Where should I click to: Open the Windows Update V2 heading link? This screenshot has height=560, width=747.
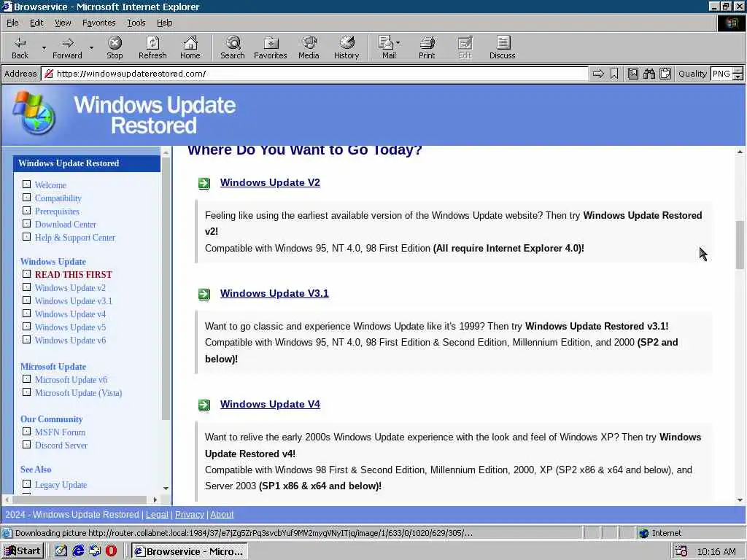(270, 183)
